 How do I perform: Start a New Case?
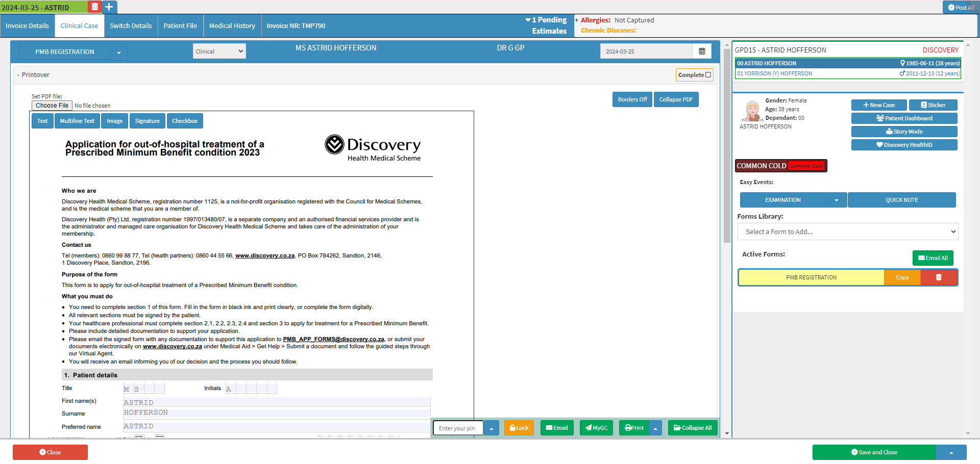[879, 105]
